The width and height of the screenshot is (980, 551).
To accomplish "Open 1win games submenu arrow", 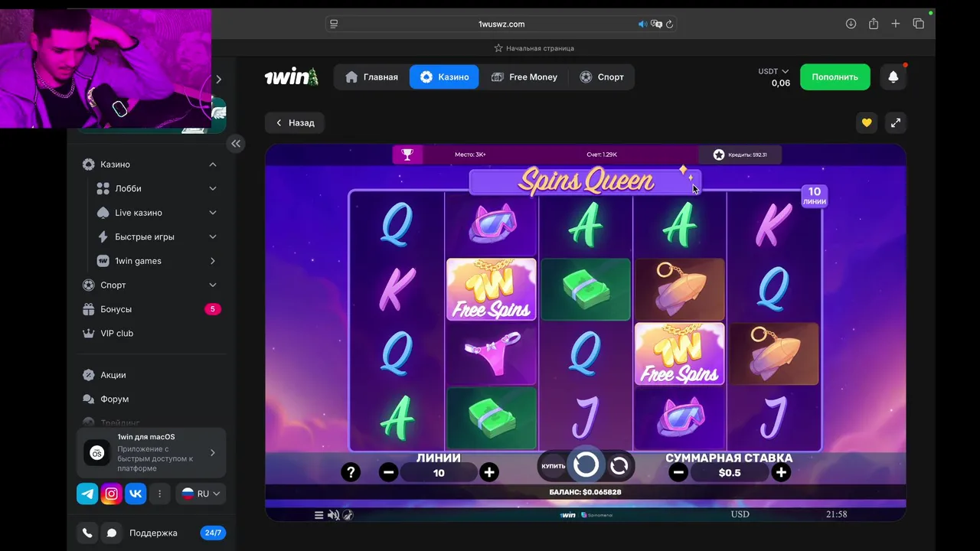I will (213, 261).
